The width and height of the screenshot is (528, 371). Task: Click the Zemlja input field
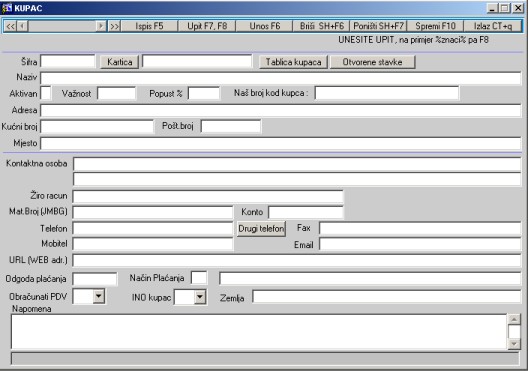387,297
